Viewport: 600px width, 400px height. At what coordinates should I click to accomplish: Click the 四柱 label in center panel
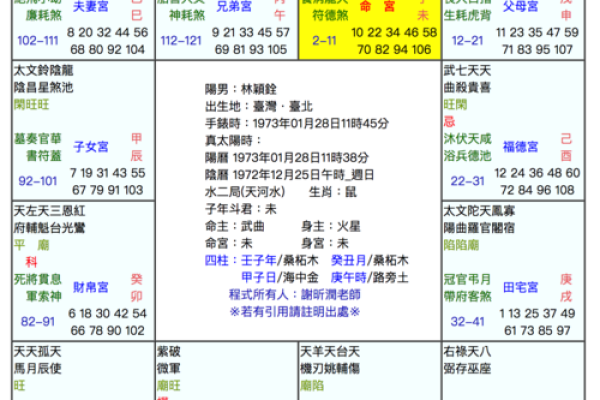pos(215,259)
